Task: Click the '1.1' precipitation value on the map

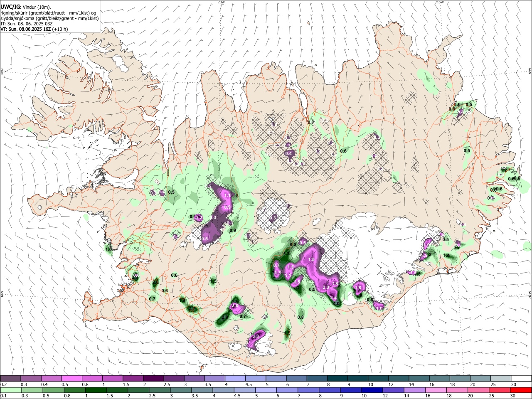Action: [x=227, y=195]
